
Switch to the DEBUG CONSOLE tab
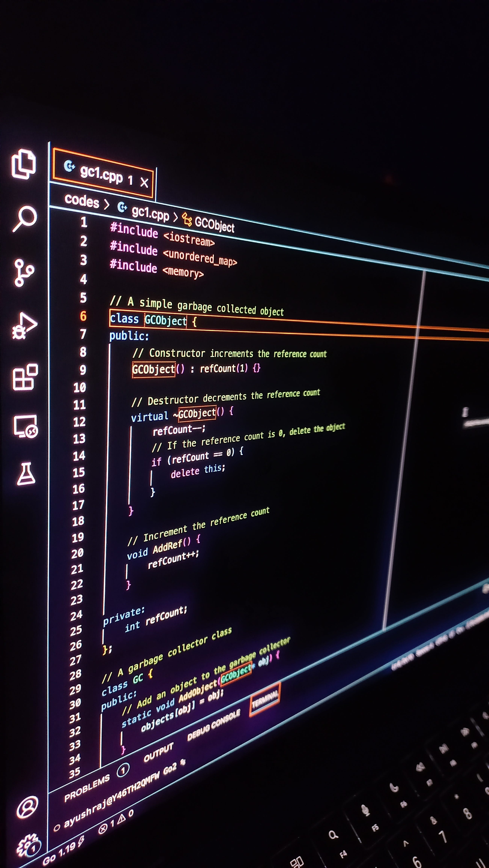click(x=214, y=725)
